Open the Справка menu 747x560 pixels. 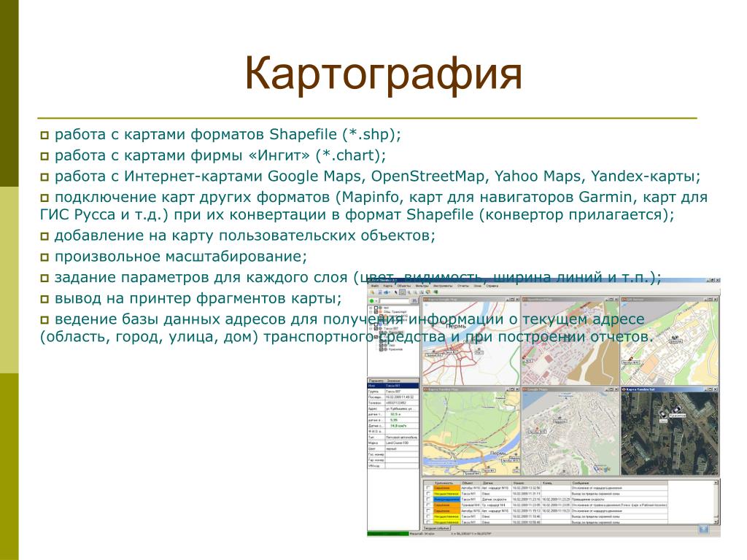[x=492, y=286]
